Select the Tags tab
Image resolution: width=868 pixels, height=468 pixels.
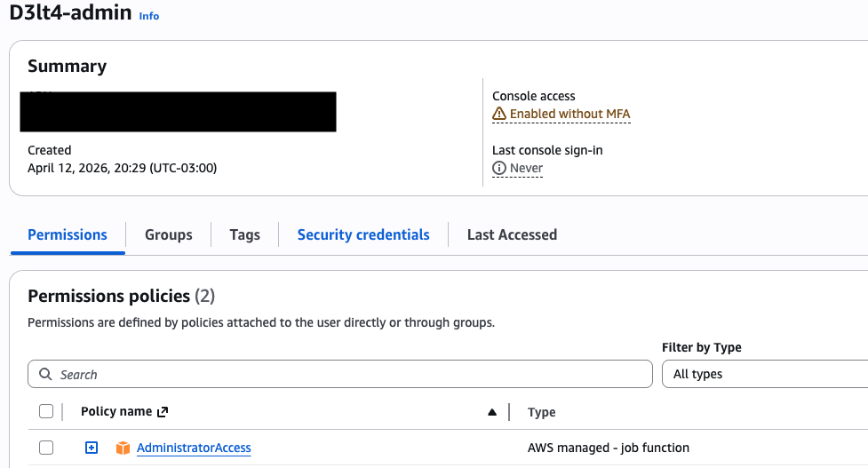point(244,234)
